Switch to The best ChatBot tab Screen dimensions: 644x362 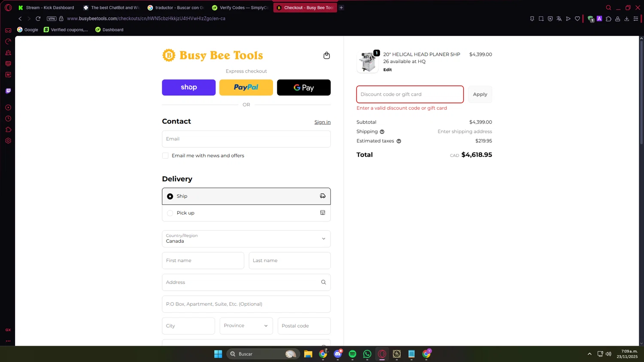click(x=112, y=8)
